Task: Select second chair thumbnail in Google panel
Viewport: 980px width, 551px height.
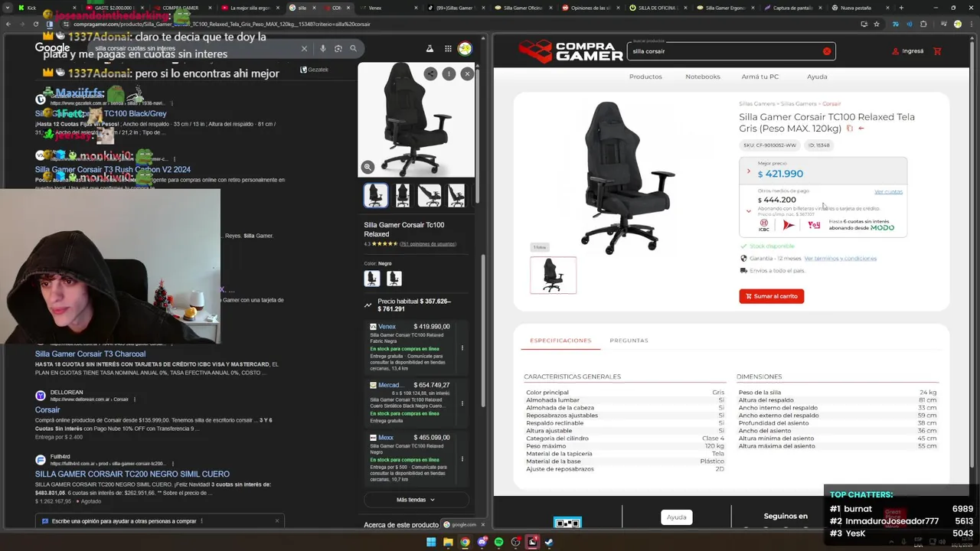Action: click(x=403, y=195)
